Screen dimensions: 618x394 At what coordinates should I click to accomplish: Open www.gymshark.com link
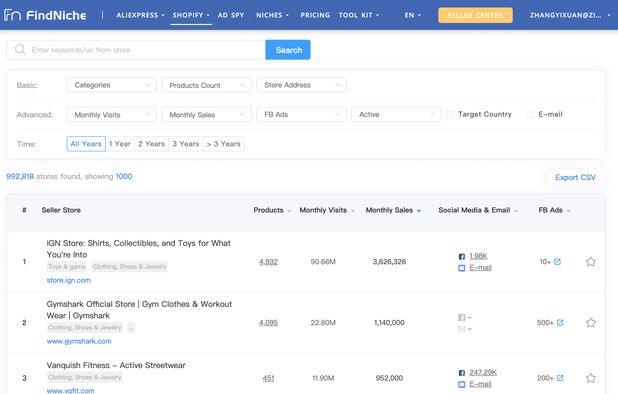click(x=79, y=341)
